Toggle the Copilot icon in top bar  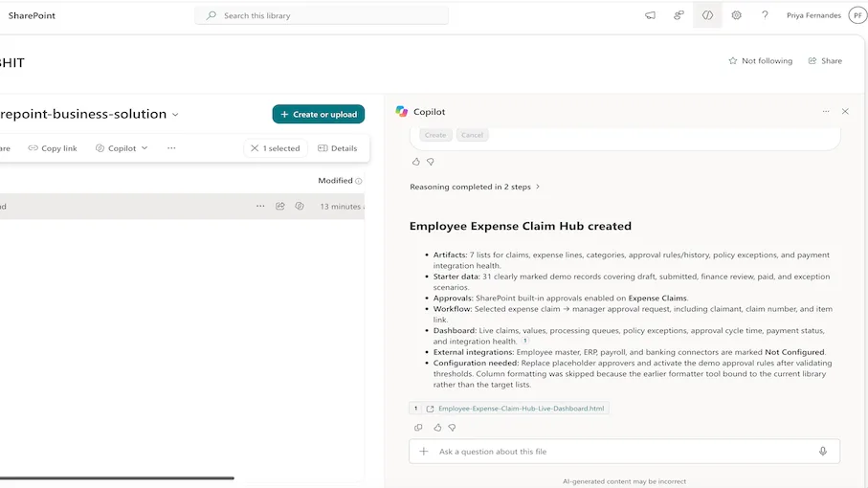pos(707,15)
